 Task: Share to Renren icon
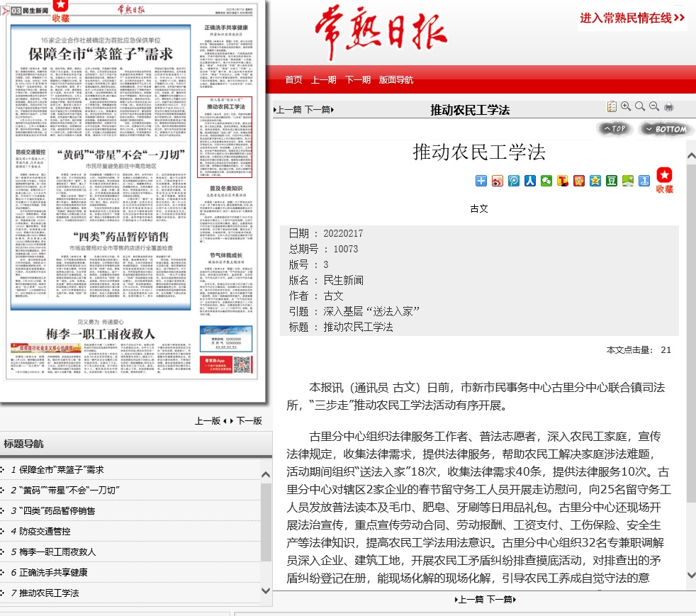click(x=530, y=181)
